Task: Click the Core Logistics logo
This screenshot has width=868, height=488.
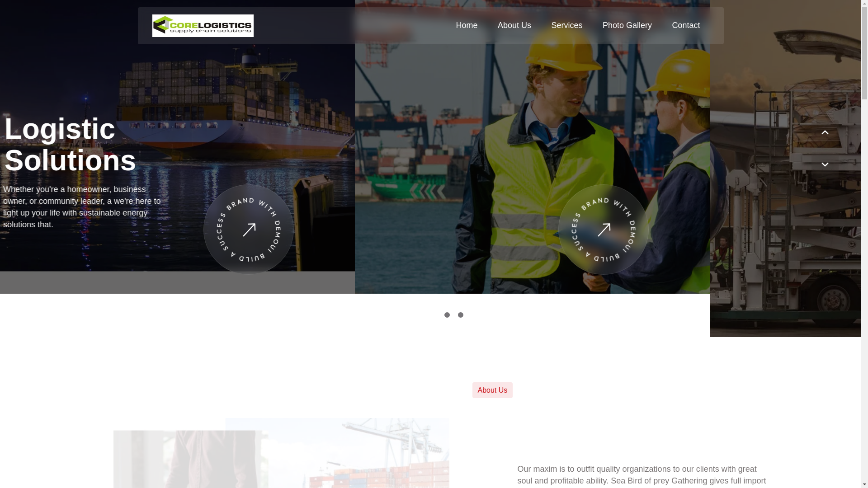Action: [203, 26]
